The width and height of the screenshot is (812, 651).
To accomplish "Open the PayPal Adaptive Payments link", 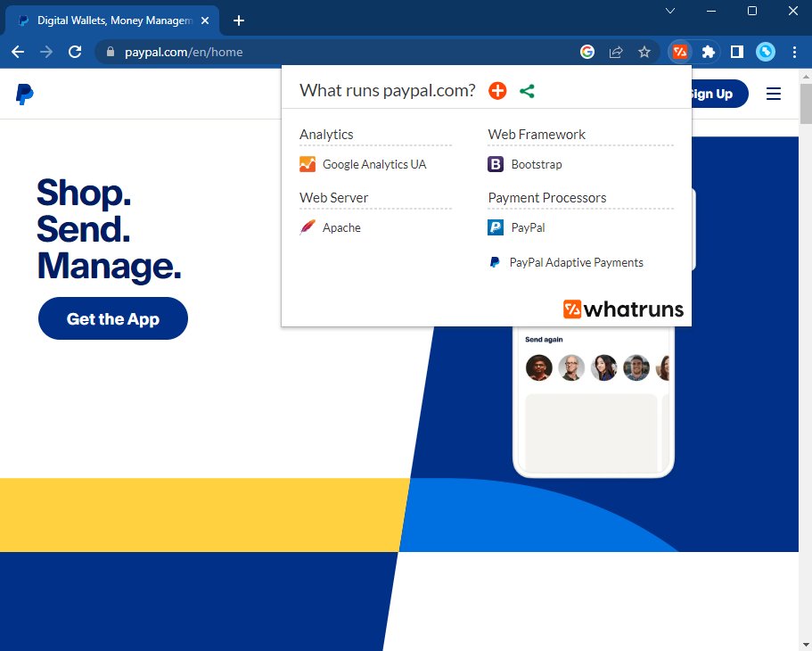I will 577,262.
